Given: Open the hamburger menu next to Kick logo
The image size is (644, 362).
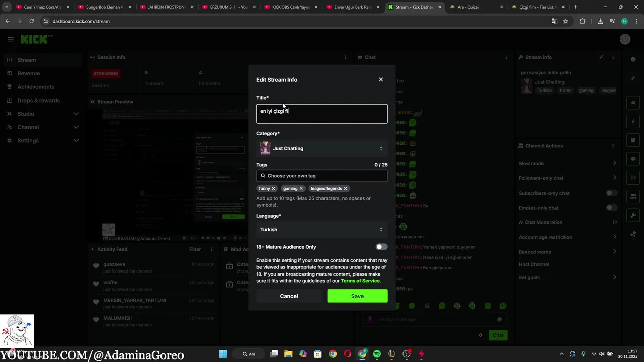Looking at the screenshot, I should pyautogui.click(x=11, y=39).
